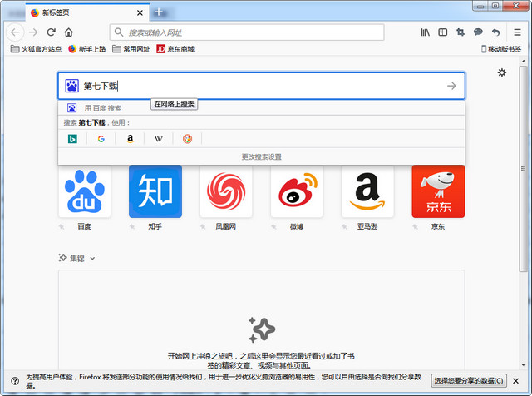Click the vertical page scrollbar
532x396 pixels.
523,169
